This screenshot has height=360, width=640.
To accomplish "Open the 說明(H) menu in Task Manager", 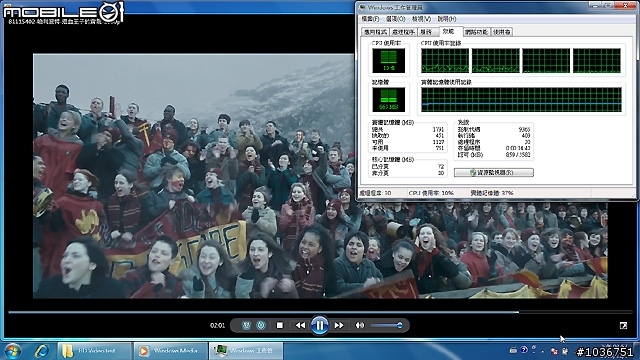I will point(447,19).
